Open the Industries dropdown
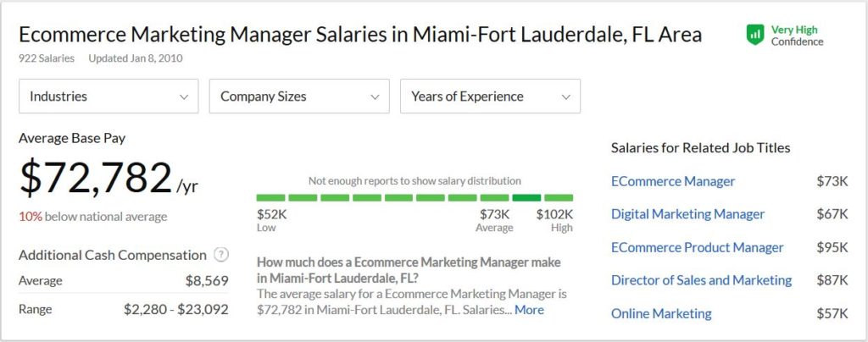 pyautogui.click(x=108, y=97)
